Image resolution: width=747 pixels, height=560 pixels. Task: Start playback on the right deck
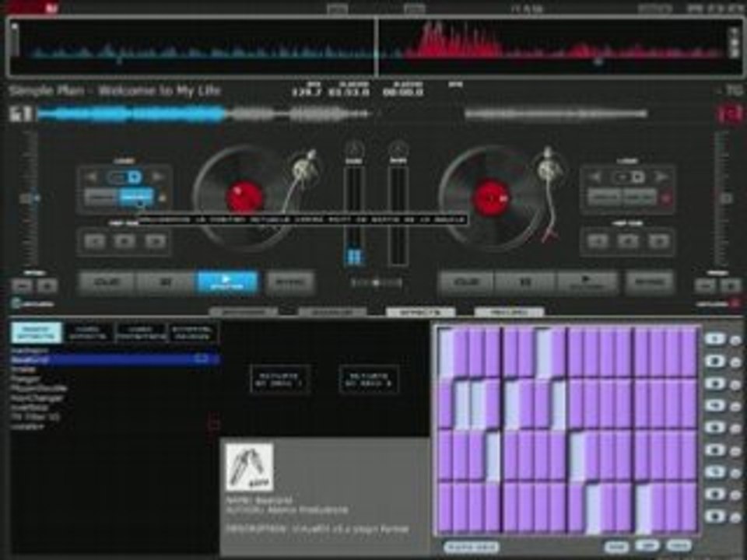[x=587, y=282]
